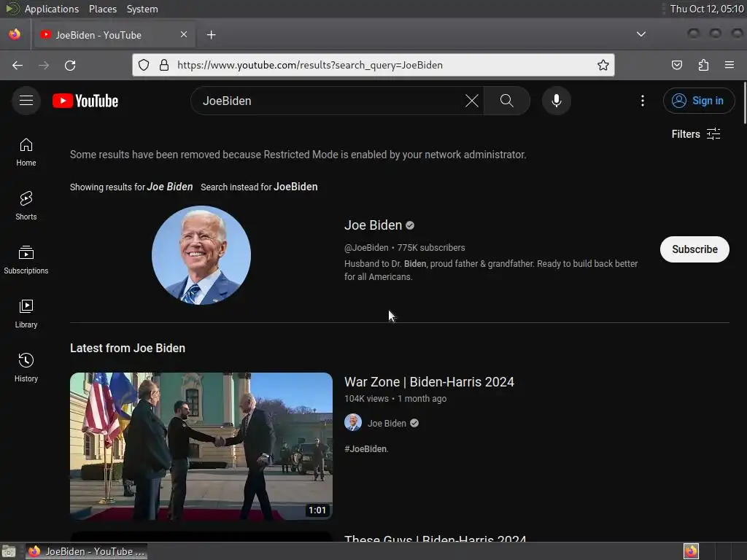Reload the current page
This screenshot has height=560, width=747.
pyautogui.click(x=70, y=65)
